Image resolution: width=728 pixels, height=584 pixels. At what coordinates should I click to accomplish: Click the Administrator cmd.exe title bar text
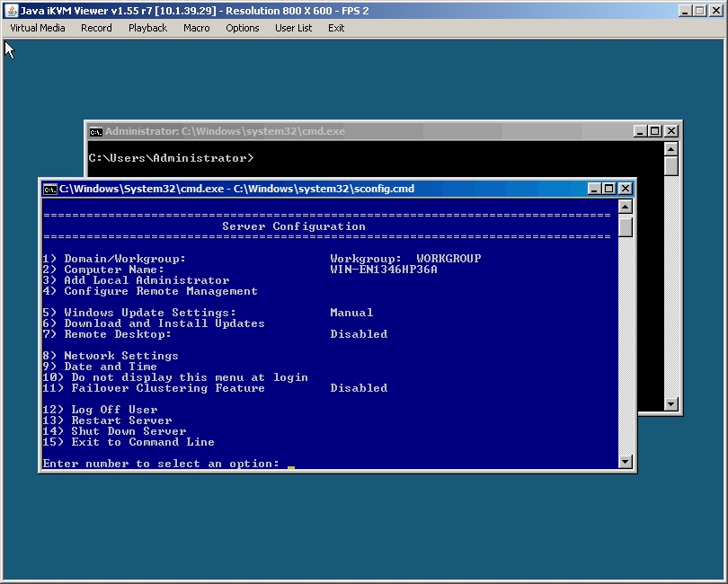[226, 131]
